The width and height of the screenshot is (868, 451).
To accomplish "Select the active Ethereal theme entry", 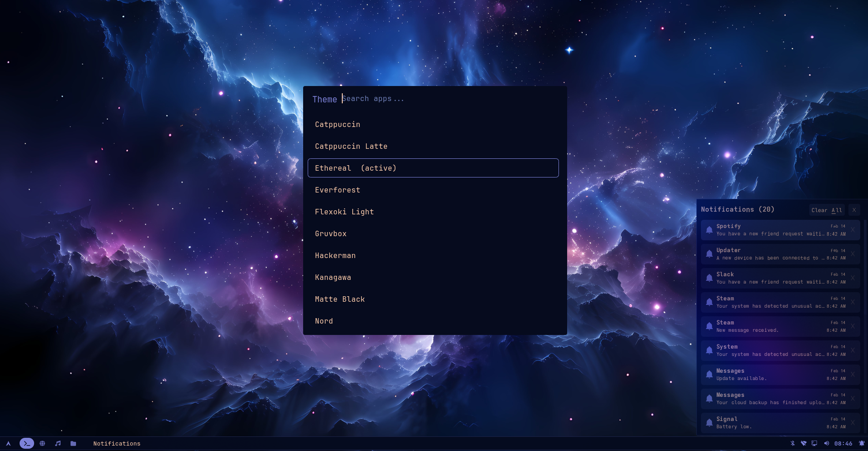I will pyautogui.click(x=433, y=168).
